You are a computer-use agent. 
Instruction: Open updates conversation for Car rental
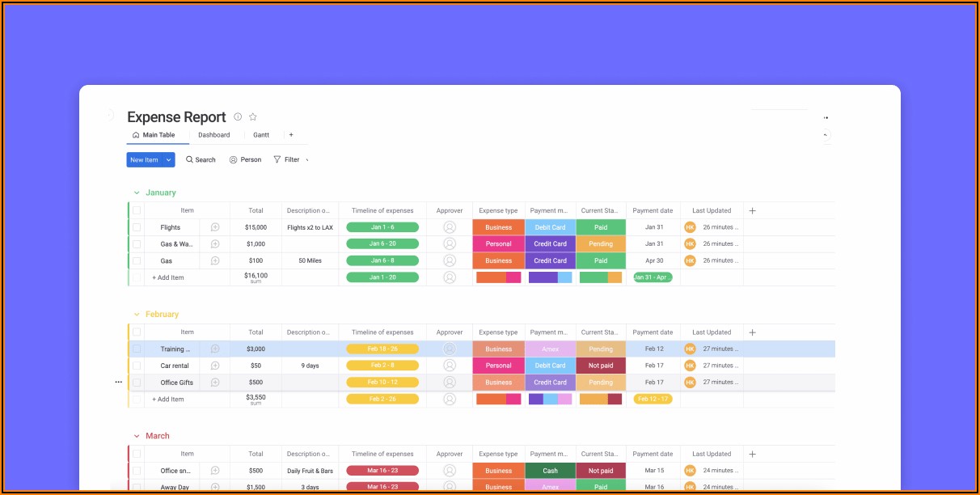click(x=215, y=366)
